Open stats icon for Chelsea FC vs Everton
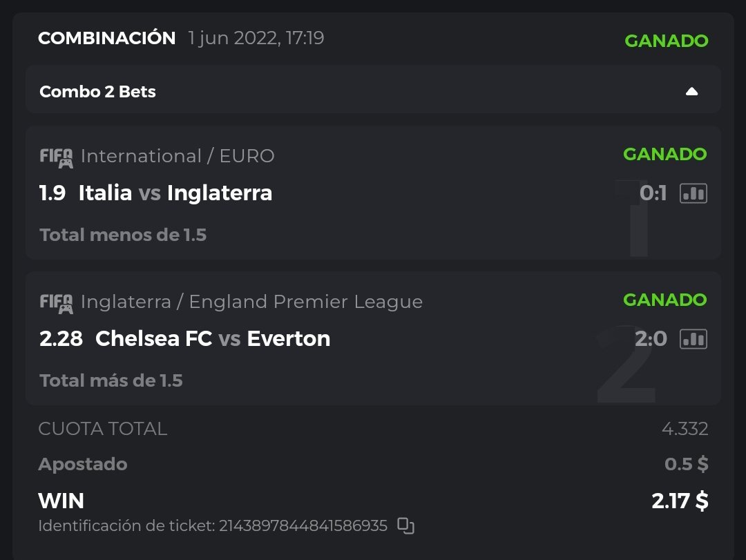This screenshot has height=560, width=746. 694,339
